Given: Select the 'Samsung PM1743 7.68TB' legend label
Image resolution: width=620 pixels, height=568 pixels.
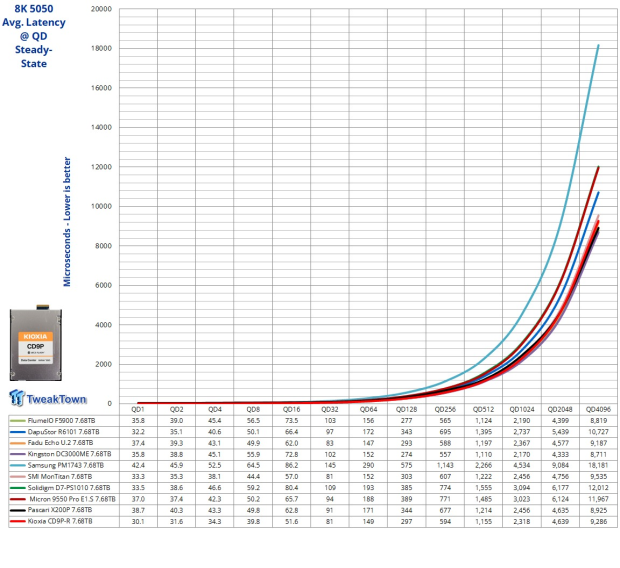Looking at the screenshot, I should pos(66,466).
